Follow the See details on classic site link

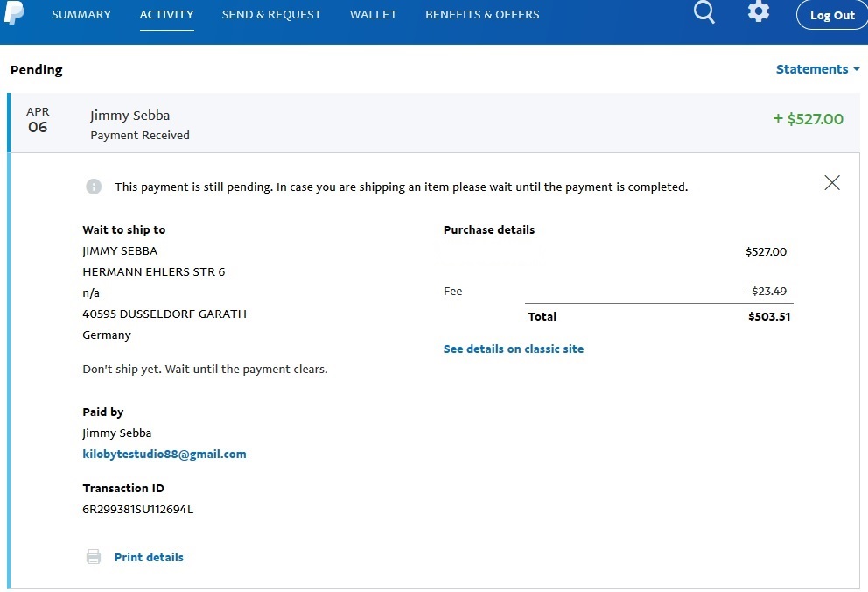514,349
